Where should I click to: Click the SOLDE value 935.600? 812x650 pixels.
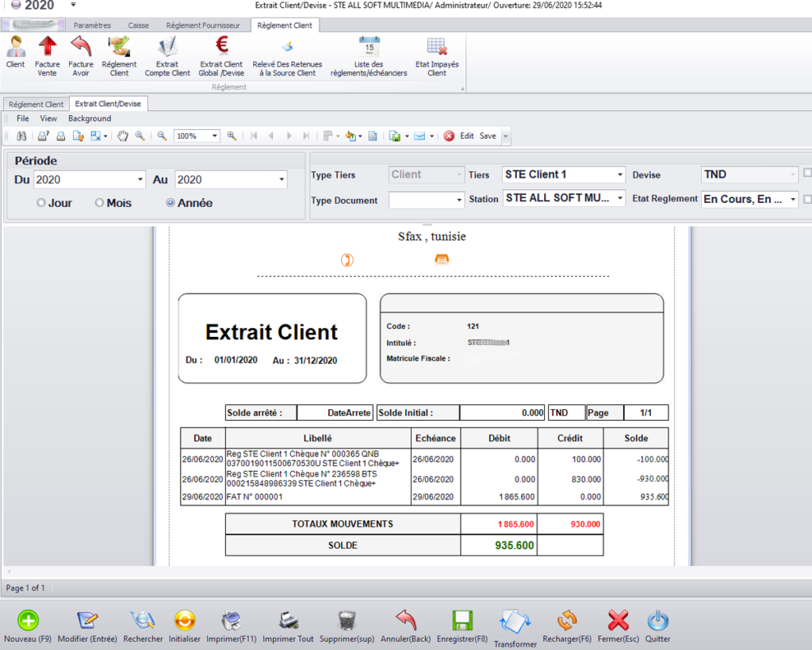click(514, 545)
